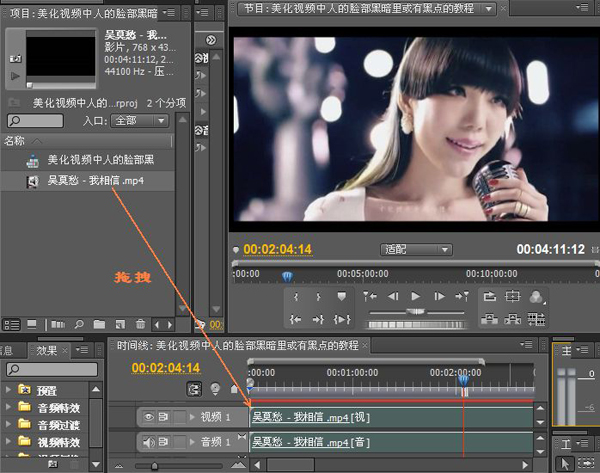Click the timeline zoom slider handle

point(154,466)
